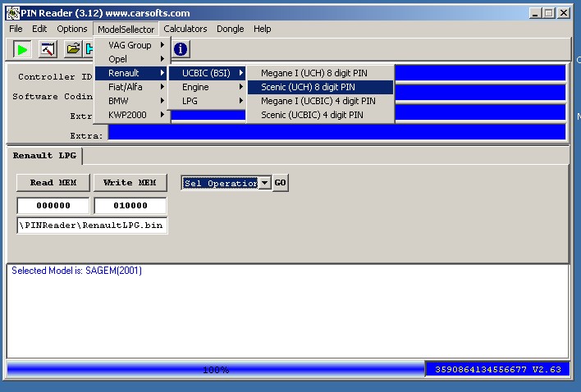The height and width of the screenshot is (392, 581).
Task: Click the PIN Reader title bar icon
Action: click(x=8, y=13)
